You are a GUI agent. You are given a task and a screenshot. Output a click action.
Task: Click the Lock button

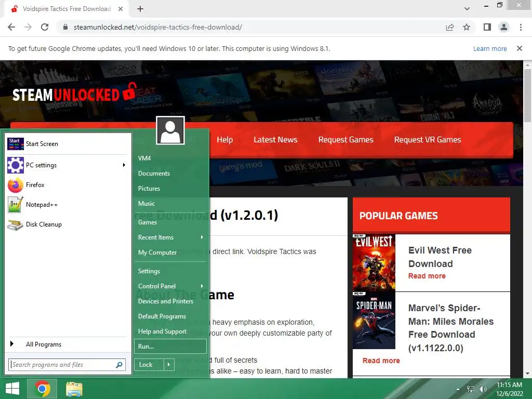(x=149, y=365)
